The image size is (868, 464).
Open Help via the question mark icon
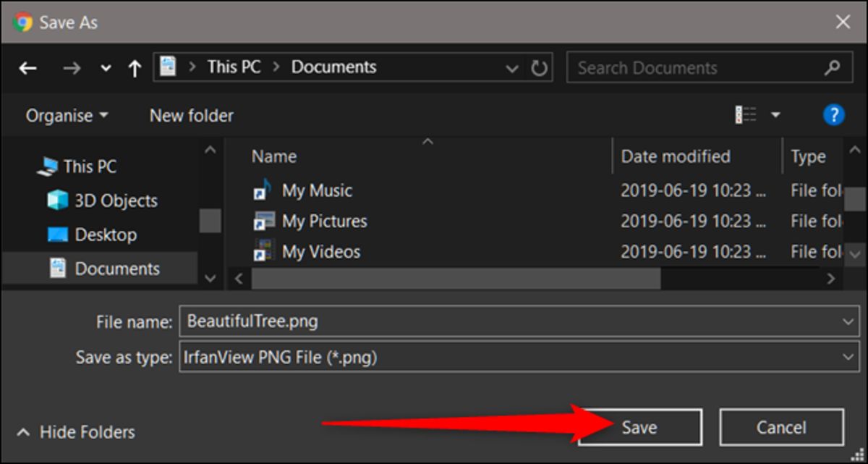[833, 114]
